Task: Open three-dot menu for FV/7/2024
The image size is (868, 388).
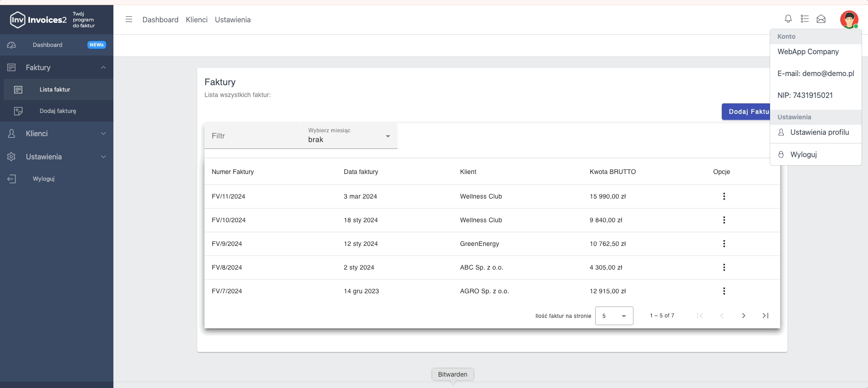Action: (724, 291)
